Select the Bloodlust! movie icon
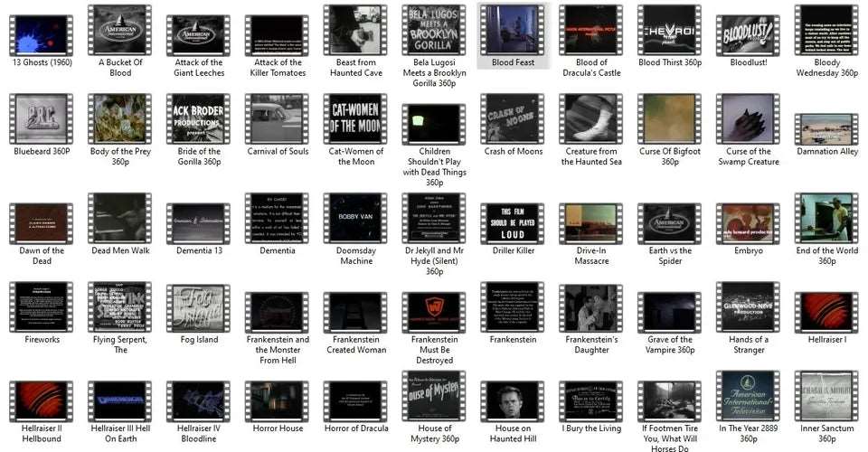The height and width of the screenshot is (452, 868). coord(749,30)
